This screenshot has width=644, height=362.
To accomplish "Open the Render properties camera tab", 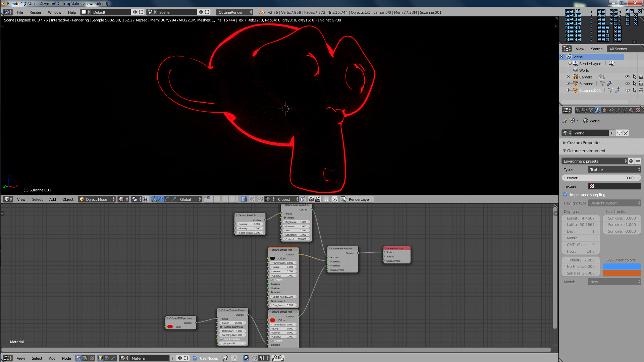I will click(x=578, y=110).
